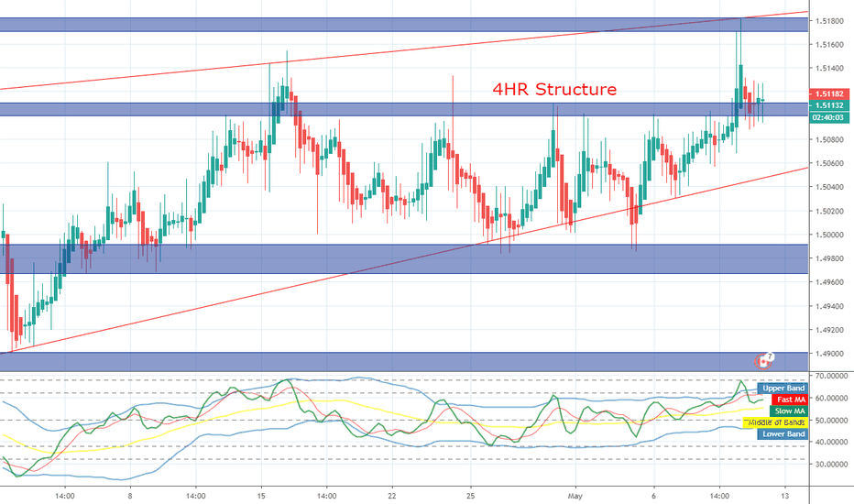Click the 1.50200 price axis label
854x504 pixels.
829,212
